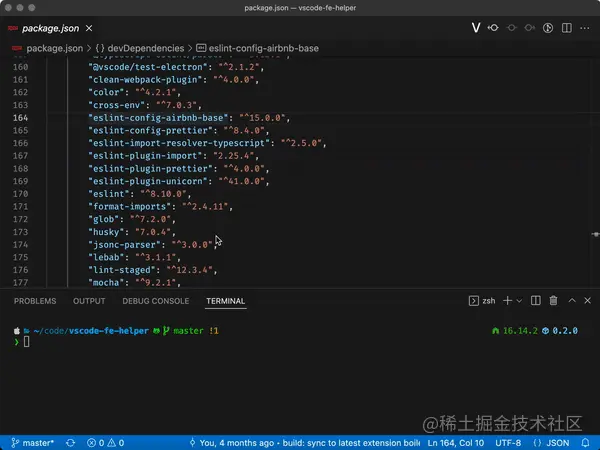Click the UTF-8 encoding indicator
The image size is (600, 450).
[510, 442]
